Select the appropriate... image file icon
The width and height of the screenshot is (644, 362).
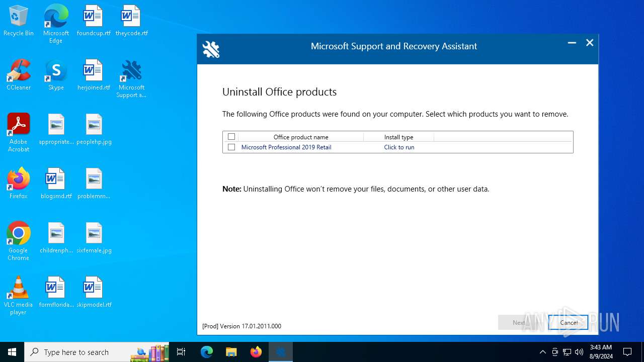click(56, 129)
